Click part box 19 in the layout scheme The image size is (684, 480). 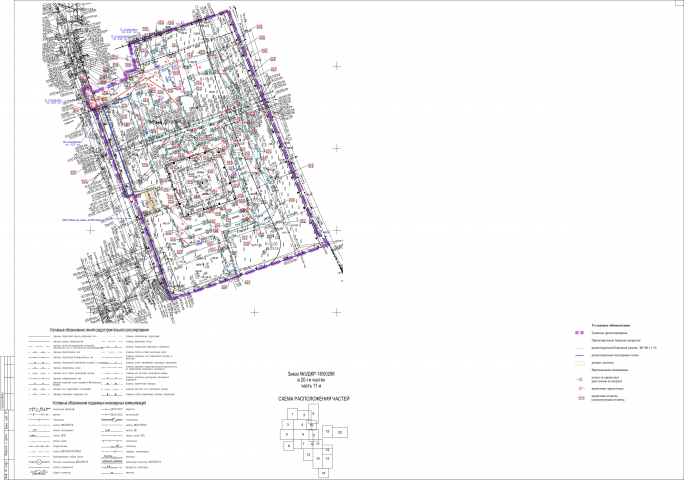click(328, 432)
